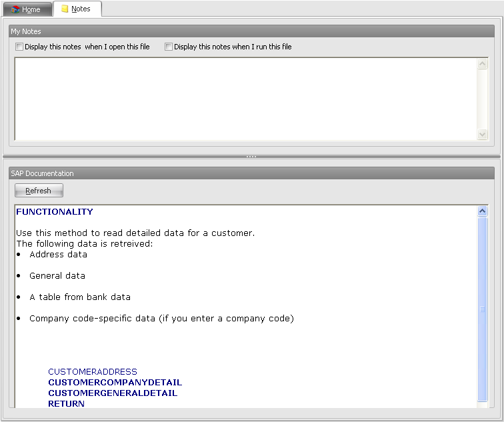Select the Notes tab
Image resolution: width=504 pixels, height=422 pixels.
click(76, 9)
